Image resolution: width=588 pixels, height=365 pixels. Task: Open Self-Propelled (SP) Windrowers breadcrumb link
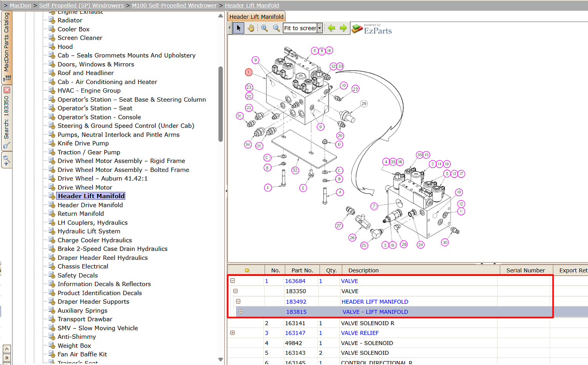[x=82, y=5]
